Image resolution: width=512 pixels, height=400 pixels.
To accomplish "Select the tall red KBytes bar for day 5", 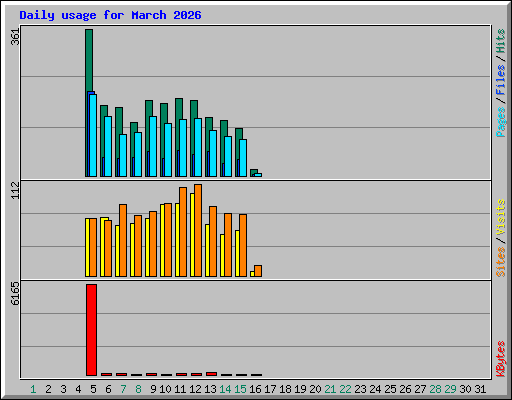I will pyautogui.click(x=91, y=330).
